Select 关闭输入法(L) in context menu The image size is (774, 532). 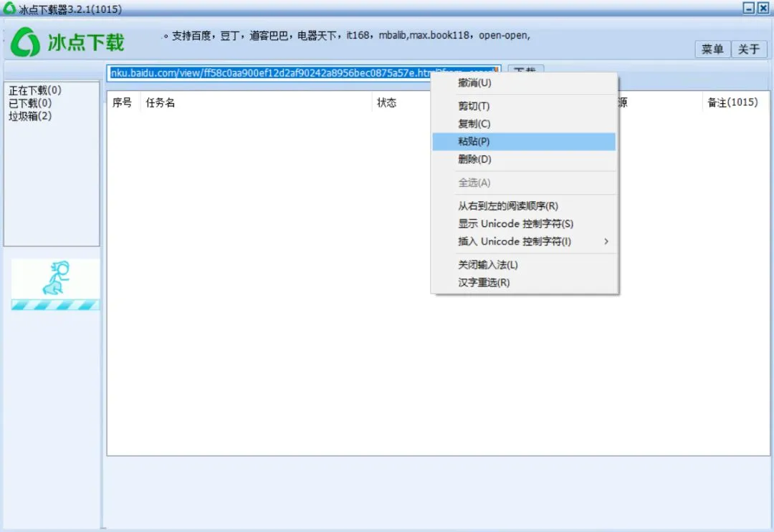(x=524, y=265)
